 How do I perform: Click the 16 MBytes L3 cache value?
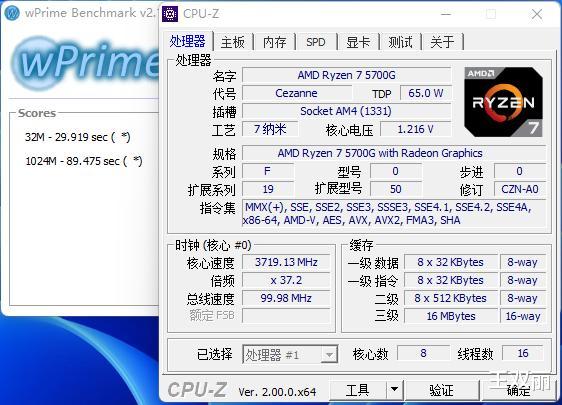pyautogui.click(x=451, y=316)
